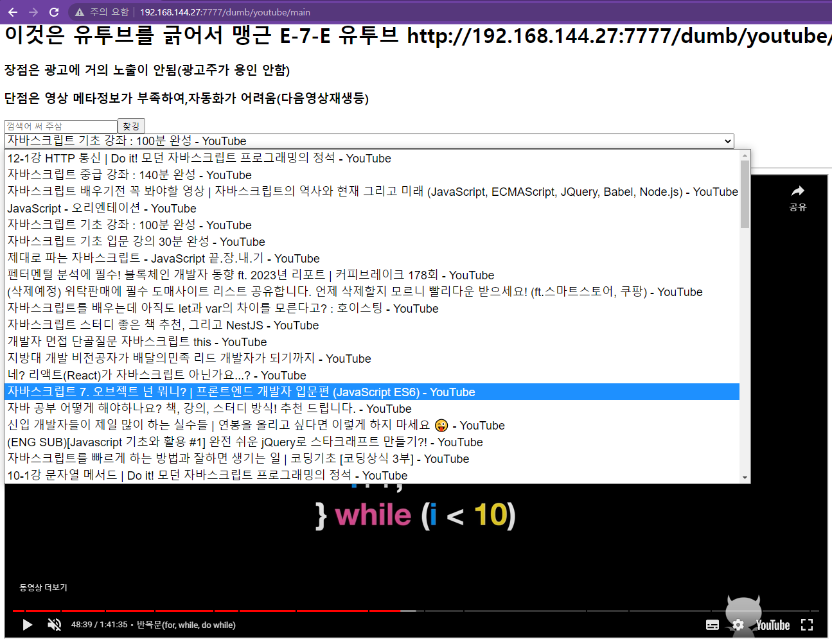
Task: Choose 신입 개발자들이 제일 많이 하는 실수들 option
Action: pyautogui.click(x=372, y=426)
